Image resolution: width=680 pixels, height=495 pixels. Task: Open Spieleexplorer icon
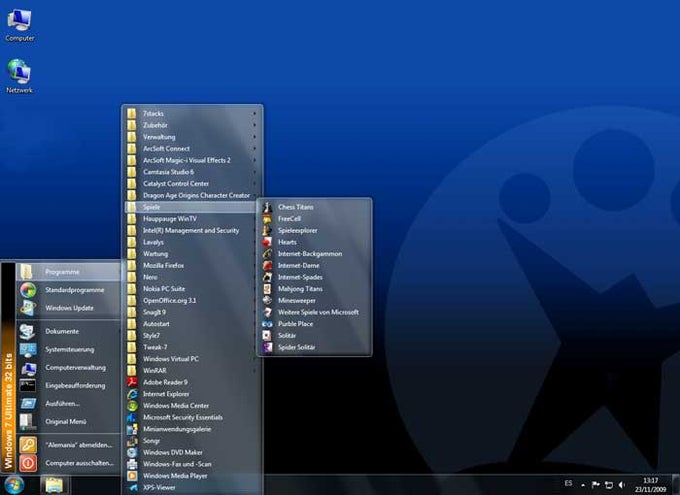tap(267, 230)
